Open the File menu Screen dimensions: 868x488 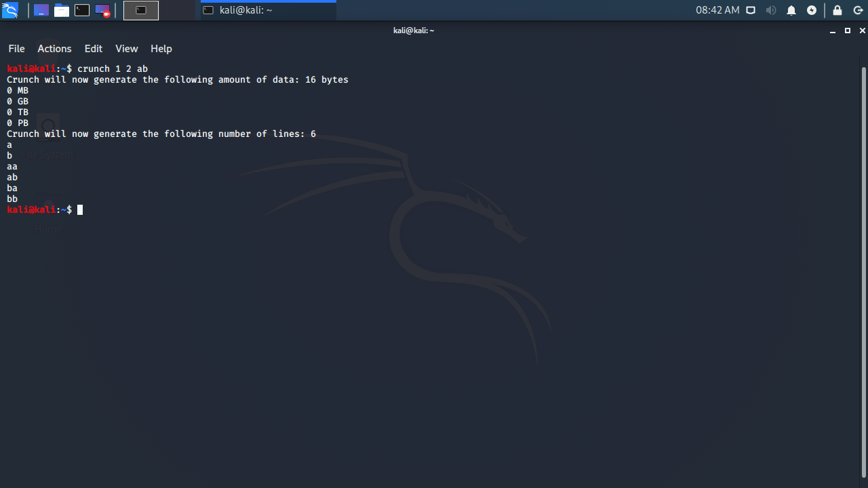[x=16, y=48]
